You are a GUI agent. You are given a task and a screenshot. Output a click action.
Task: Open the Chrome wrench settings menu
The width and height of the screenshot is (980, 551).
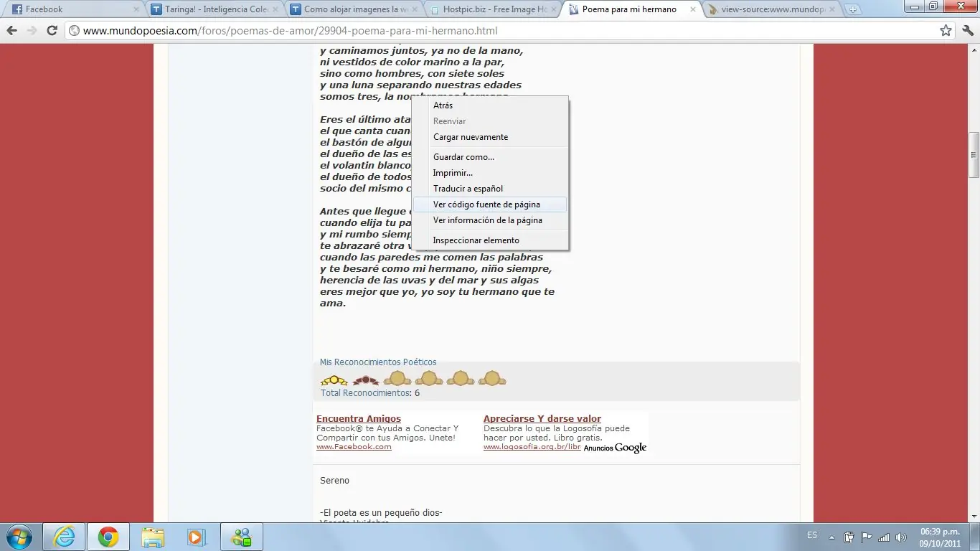click(x=967, y=31)
